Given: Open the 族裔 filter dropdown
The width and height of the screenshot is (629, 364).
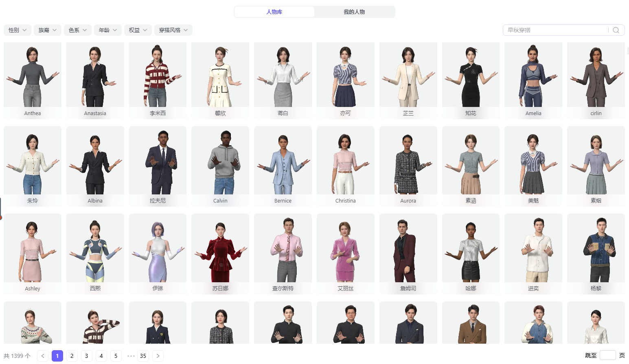Looking at the screenshot, I should (48, 30).
